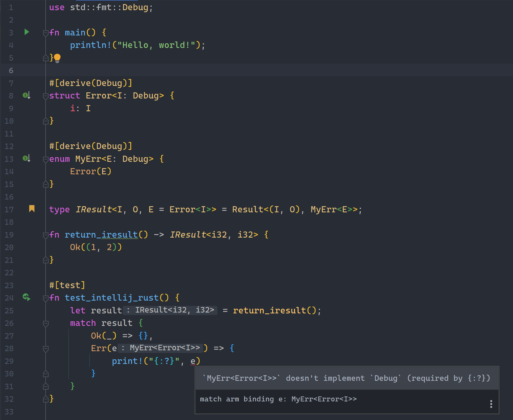This screenshot has height=420, width=513.
Task: Open the more-actions kebab menu in error tooltip
Action: click(x=491, y=403)
